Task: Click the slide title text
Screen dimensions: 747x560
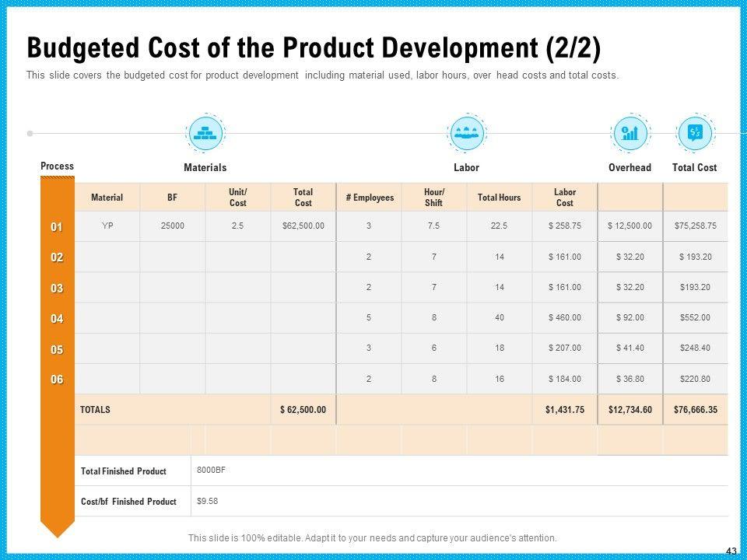Action: coord(314,47)
